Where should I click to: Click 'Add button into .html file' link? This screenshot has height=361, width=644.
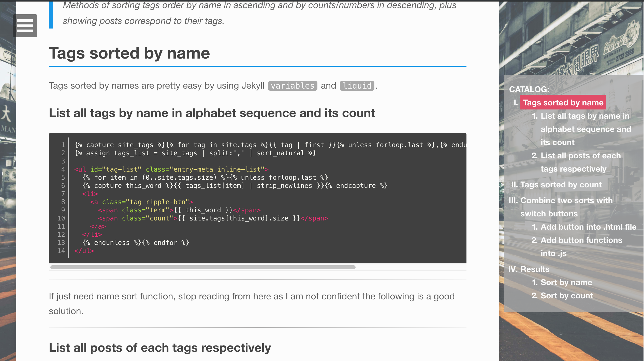coord(588,227)
